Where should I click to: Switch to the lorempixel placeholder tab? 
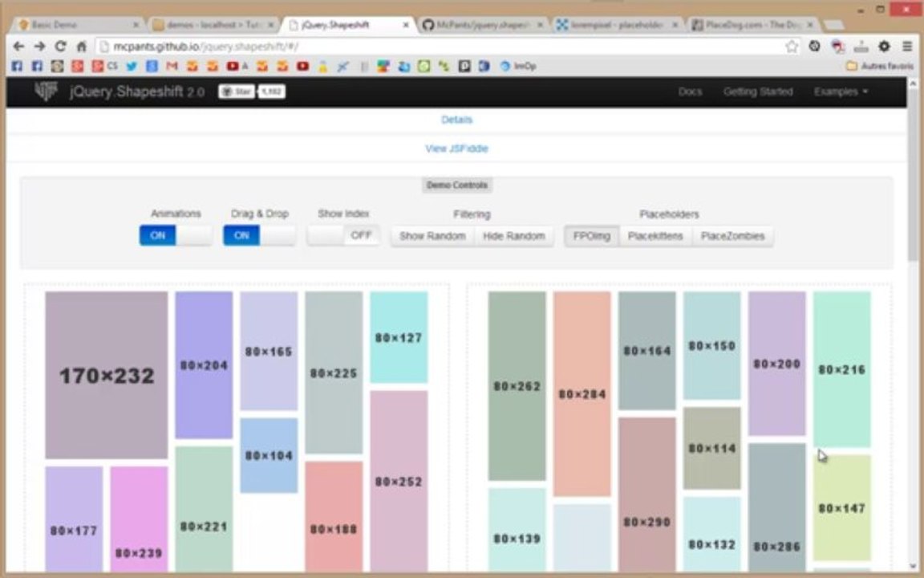click(x=618, y=25)
